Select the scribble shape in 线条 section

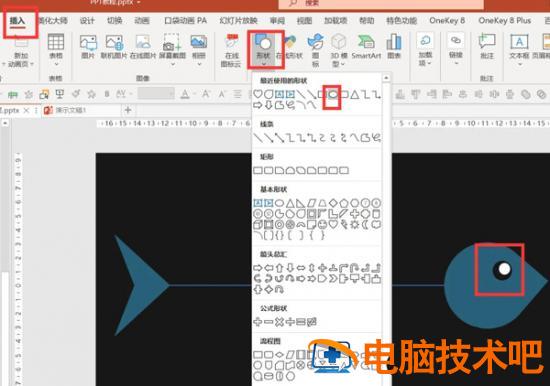tap(376, 138)
